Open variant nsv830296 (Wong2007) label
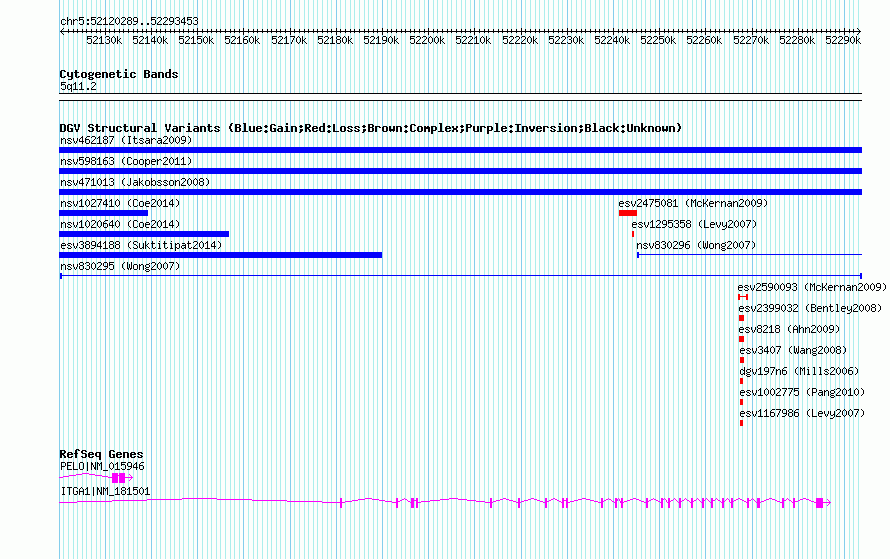Screen dimensions: 890x559 tap(696, 245)
